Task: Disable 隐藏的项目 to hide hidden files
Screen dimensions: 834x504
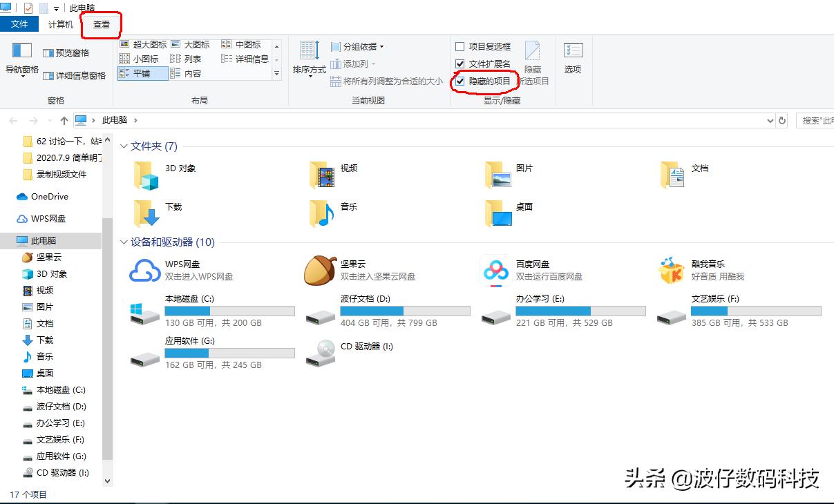Action: coord(462,81)
